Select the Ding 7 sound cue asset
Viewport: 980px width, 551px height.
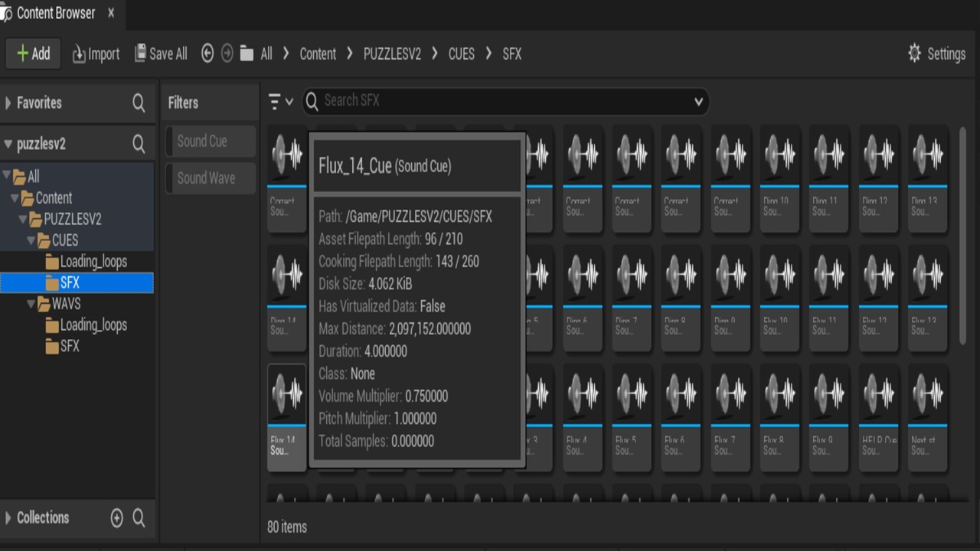point(632,298)
